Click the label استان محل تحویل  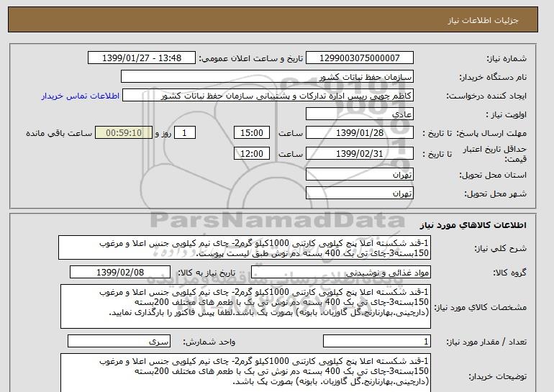pos(493,175)
